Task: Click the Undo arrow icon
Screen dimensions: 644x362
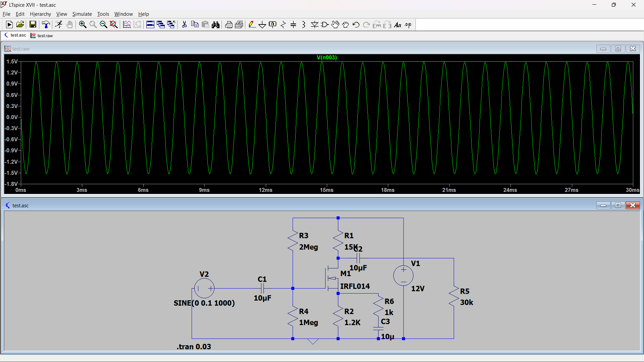Action: 356,24
